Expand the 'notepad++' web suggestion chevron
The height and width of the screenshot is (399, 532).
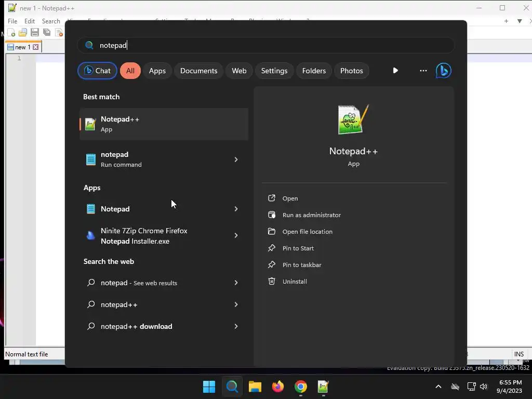(236, 304)
